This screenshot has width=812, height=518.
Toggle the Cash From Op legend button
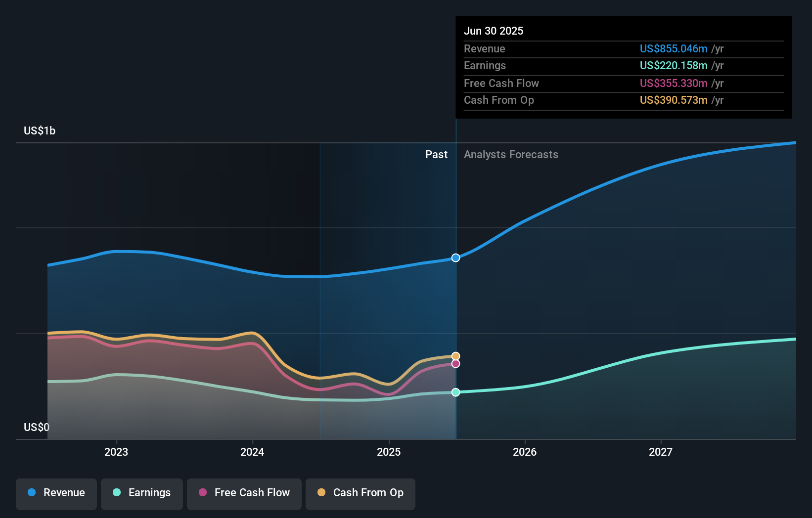click(x=361, y=494)
